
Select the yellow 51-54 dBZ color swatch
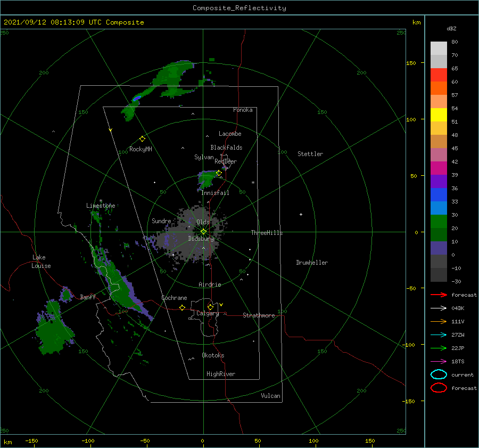[439, 115]
